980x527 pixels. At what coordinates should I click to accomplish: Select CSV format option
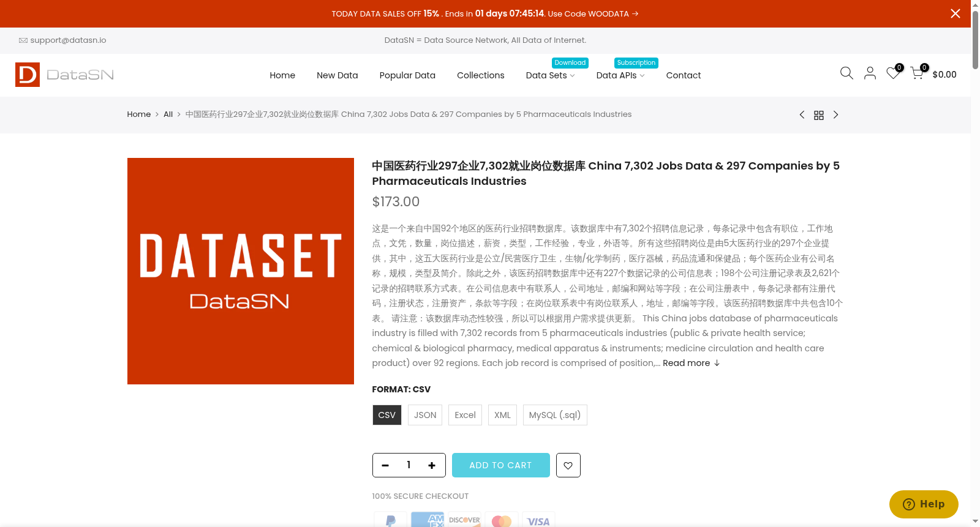pos(387,415)
